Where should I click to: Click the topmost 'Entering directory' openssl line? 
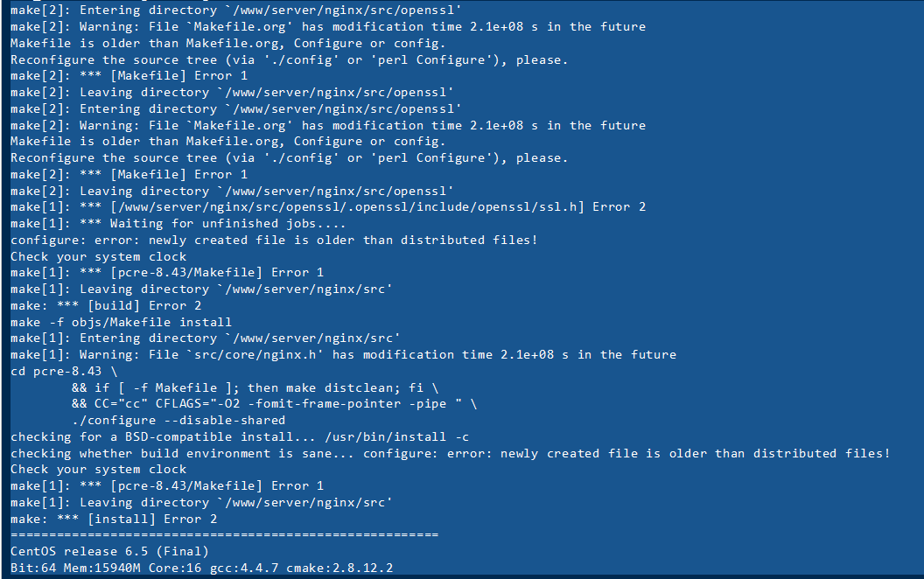tap(235, 10)
